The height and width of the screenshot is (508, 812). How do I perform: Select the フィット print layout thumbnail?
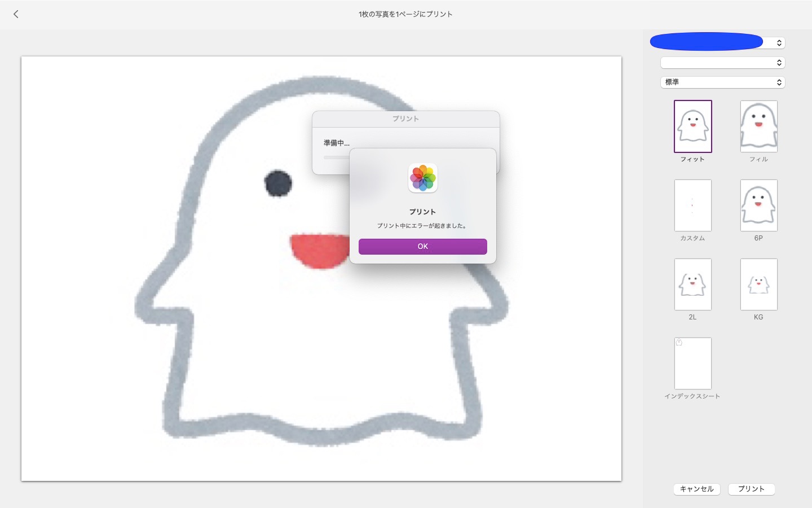click(x=692, y=126)
